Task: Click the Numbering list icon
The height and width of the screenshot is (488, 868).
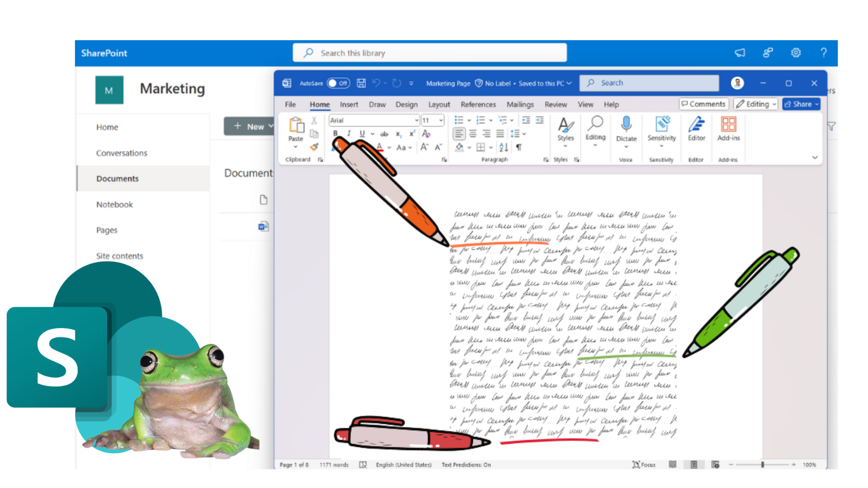Action: point(481,120)
